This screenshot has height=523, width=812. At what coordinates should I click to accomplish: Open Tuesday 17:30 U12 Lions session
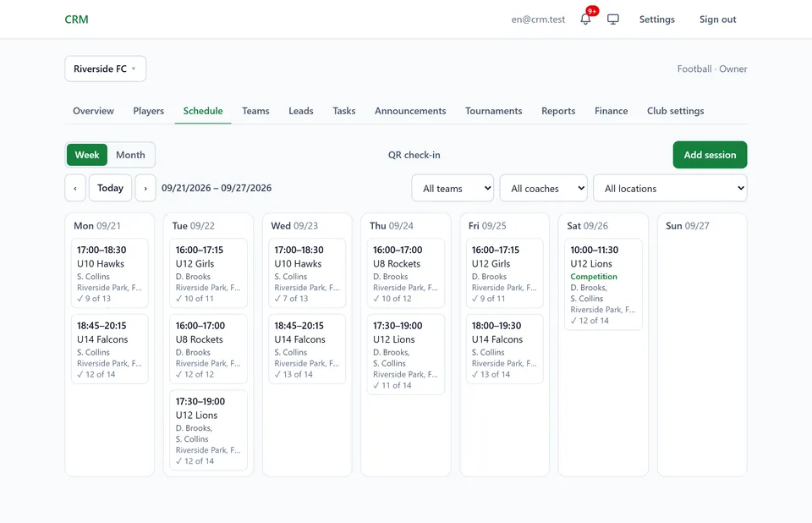tap(208, 430)
